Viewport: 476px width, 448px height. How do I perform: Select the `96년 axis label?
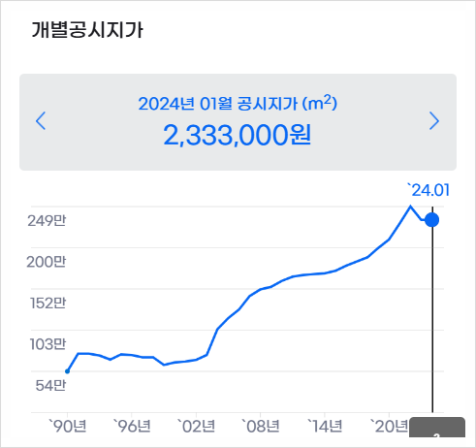tap(132, 427)
